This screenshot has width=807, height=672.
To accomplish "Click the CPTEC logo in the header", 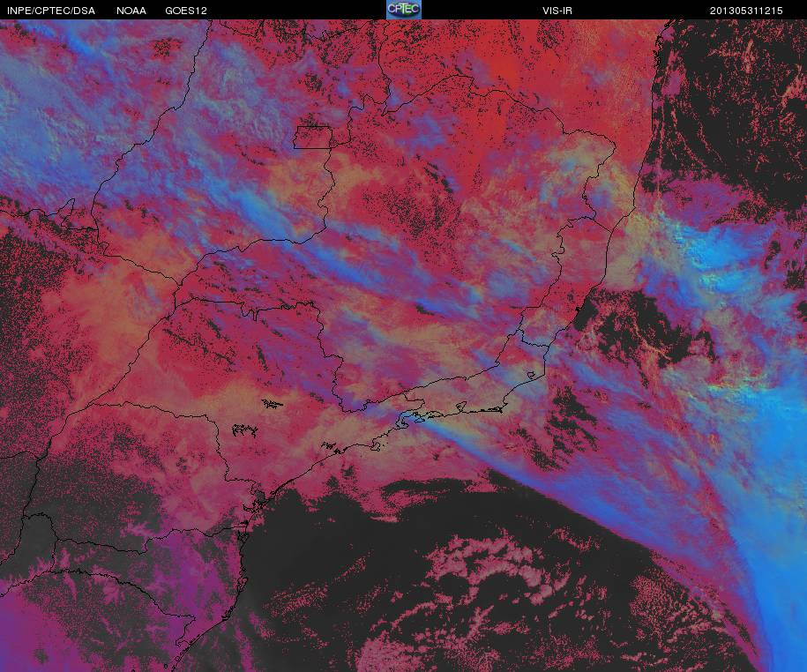I will click(404, 10).
